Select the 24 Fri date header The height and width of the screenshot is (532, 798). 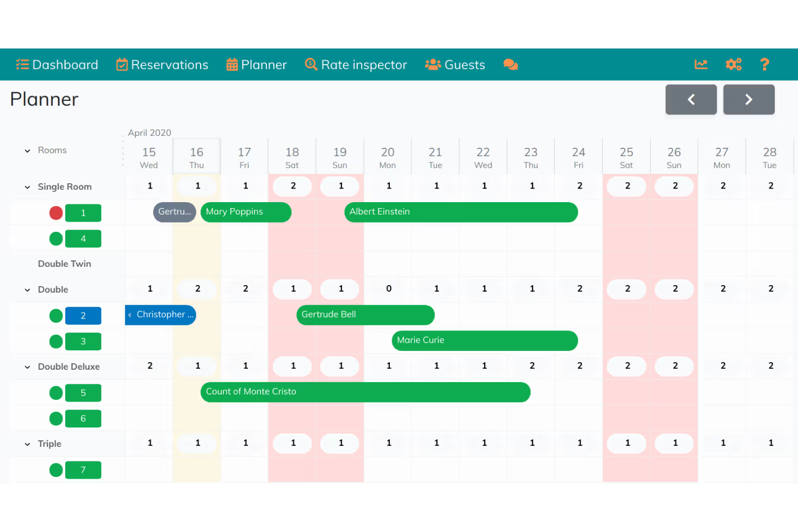[x=579, y=157]
